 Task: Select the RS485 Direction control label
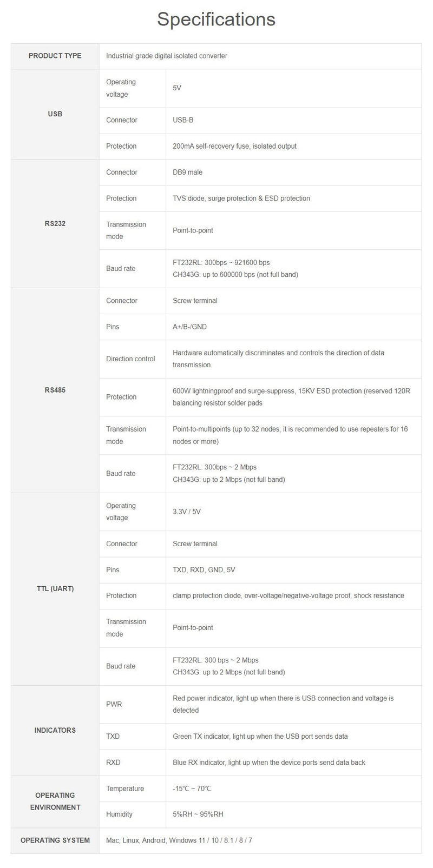[x=130, y=359]
